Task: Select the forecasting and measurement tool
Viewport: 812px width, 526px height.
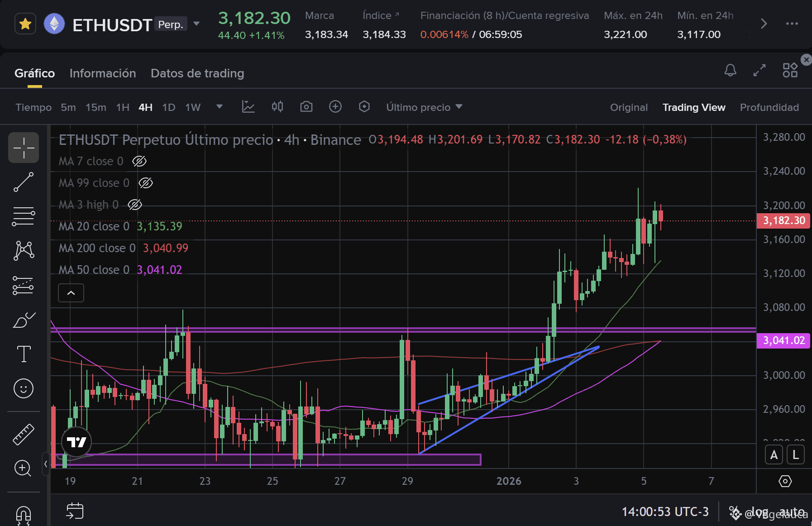Action: [24, 285]
